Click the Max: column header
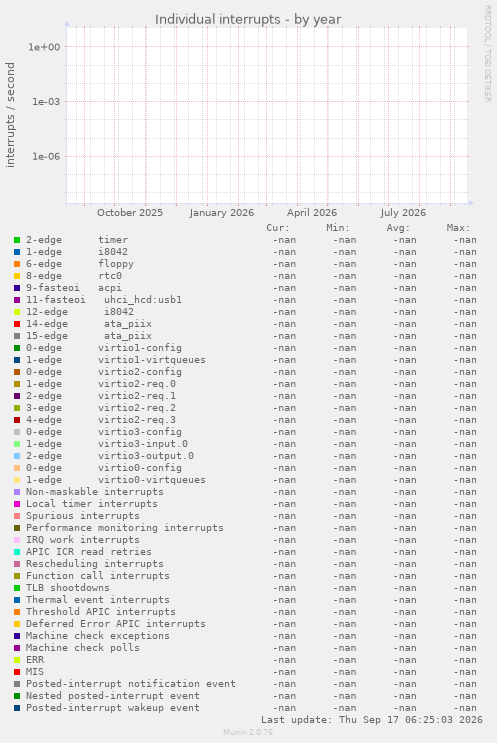 tap(458, 228)
